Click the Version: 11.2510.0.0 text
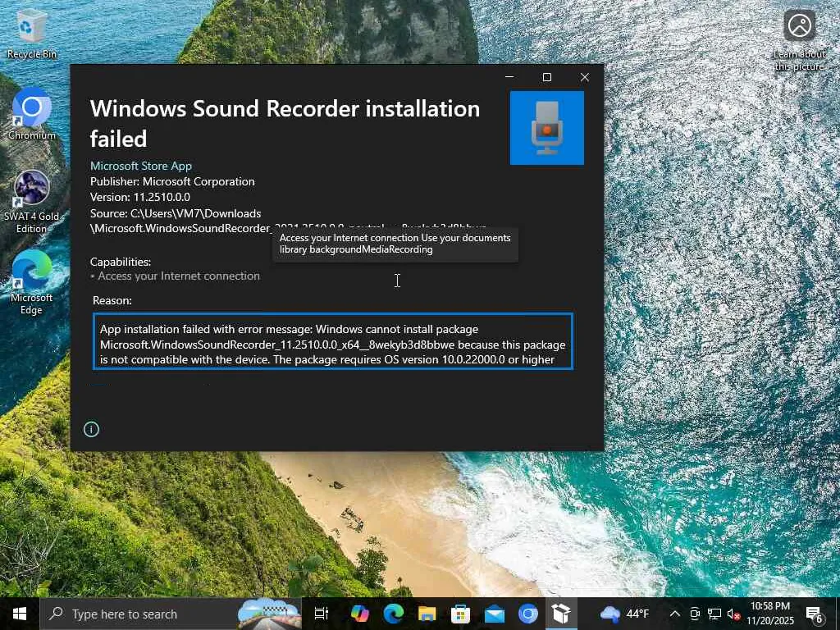 (x=139, y=197)
